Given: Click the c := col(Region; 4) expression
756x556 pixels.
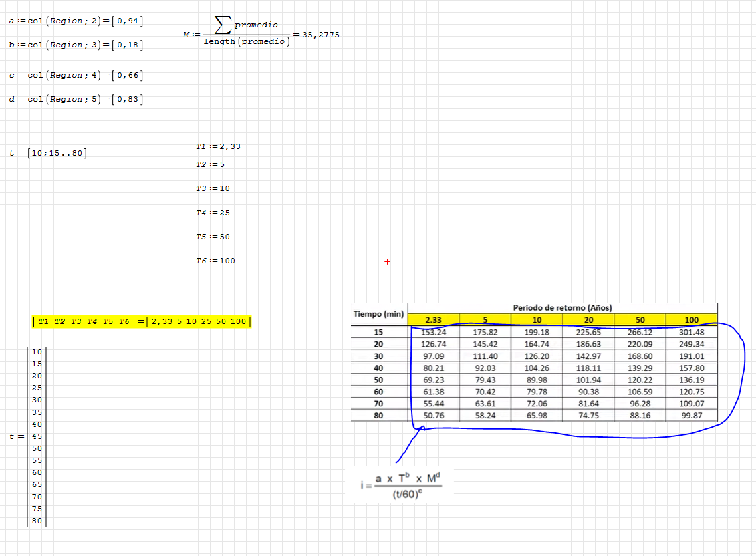Looking at the screenshot, I should (76, 75).
